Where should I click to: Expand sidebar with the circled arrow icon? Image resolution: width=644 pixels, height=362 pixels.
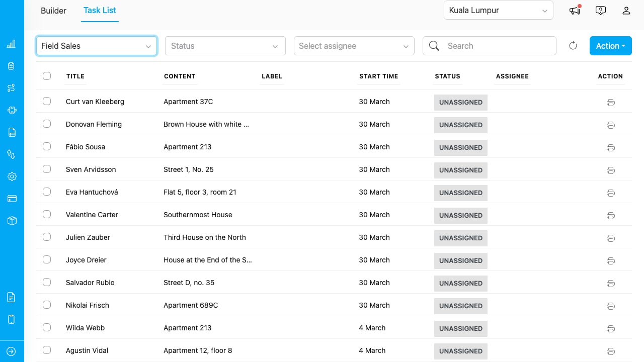[x=12, y=351]
